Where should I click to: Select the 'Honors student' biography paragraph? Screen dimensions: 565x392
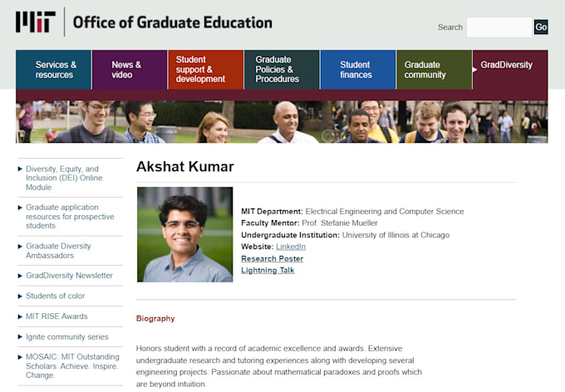(x=279, y=366)
